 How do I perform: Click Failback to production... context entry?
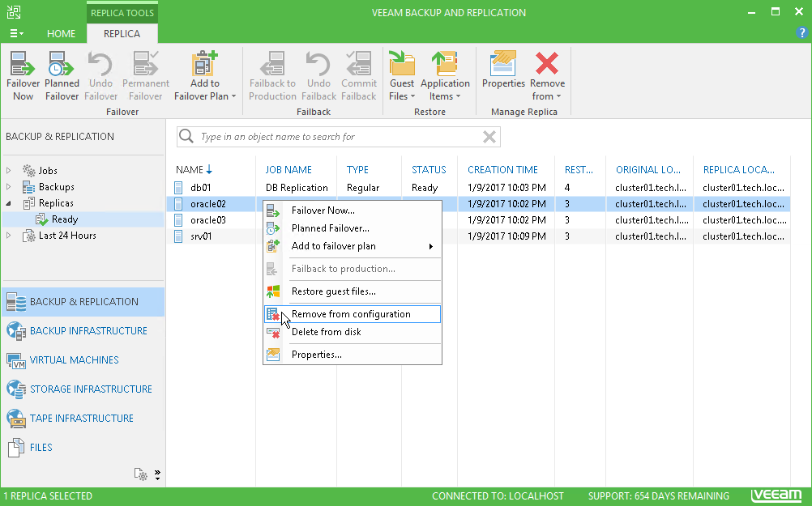(x=353, y=269)
